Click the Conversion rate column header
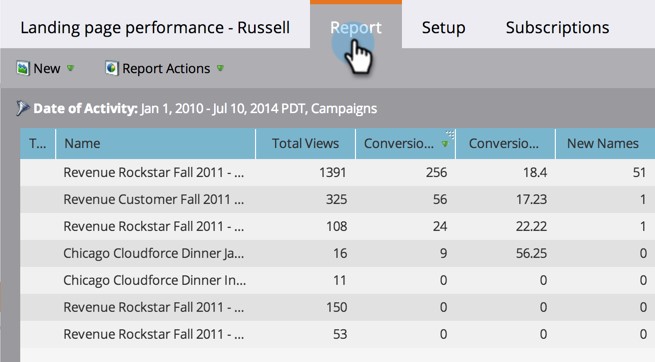Screen dimensions: 655x362 pyautogui.click(x=505, y=144)
